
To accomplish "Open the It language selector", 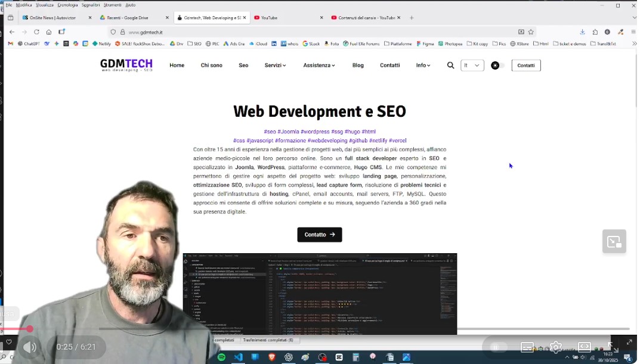I will 471,65.
